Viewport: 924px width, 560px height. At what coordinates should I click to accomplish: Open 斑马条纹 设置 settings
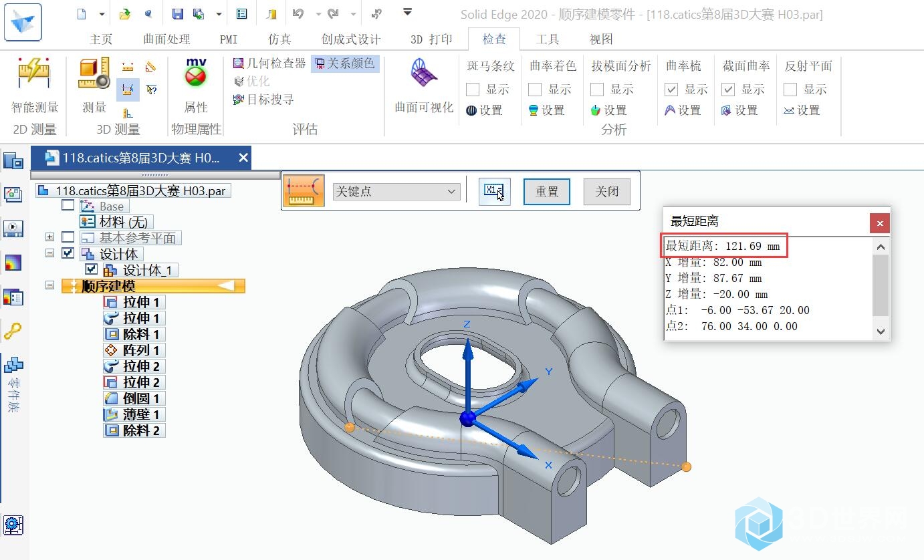(x=484, y=110)
